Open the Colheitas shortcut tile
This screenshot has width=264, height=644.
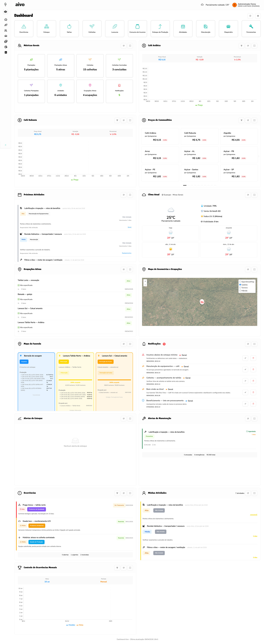(x=92, y=29)
